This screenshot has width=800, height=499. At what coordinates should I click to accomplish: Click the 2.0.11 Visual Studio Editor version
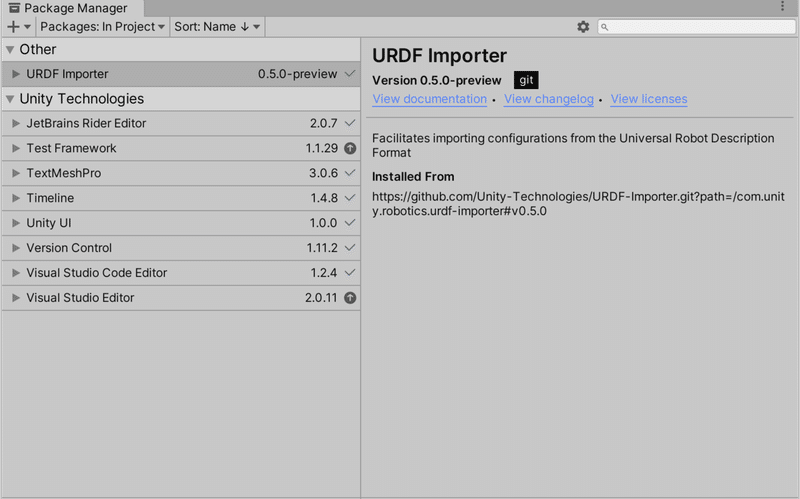point(321,298)
